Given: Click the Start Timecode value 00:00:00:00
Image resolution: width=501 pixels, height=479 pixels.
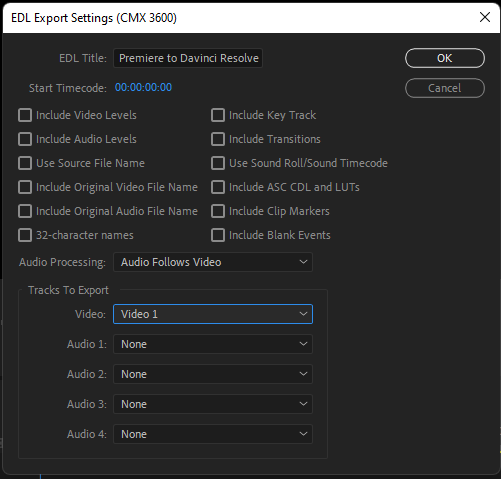Looking at the screenshot, I should coord(143,88).
